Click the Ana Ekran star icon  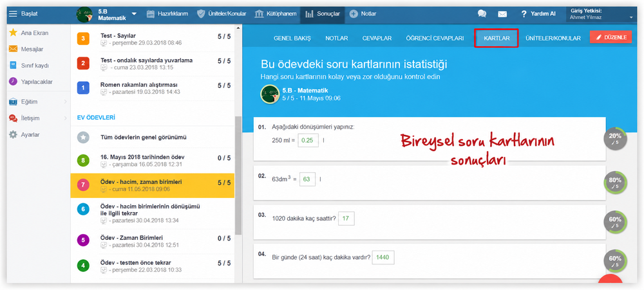[x=13, y=33]
